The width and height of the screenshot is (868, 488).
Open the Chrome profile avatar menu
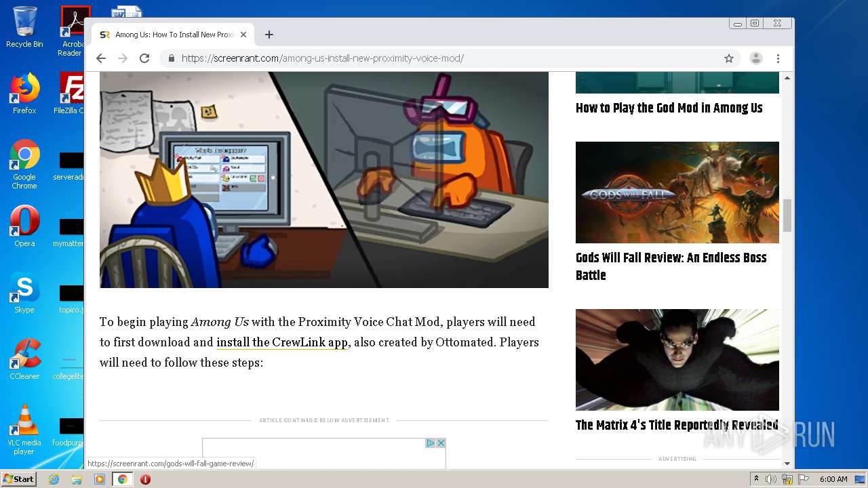click(x=755, y=58)
